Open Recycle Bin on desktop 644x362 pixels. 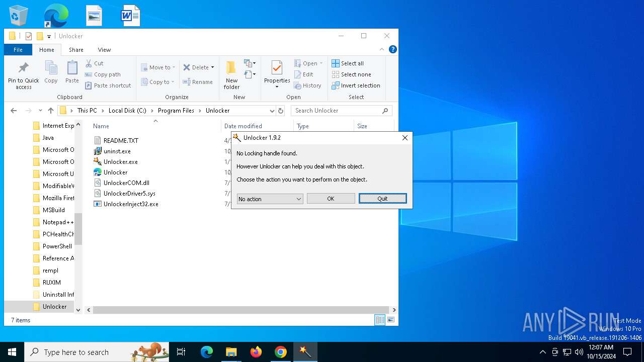pyautogui.click(x=18, y=15)
